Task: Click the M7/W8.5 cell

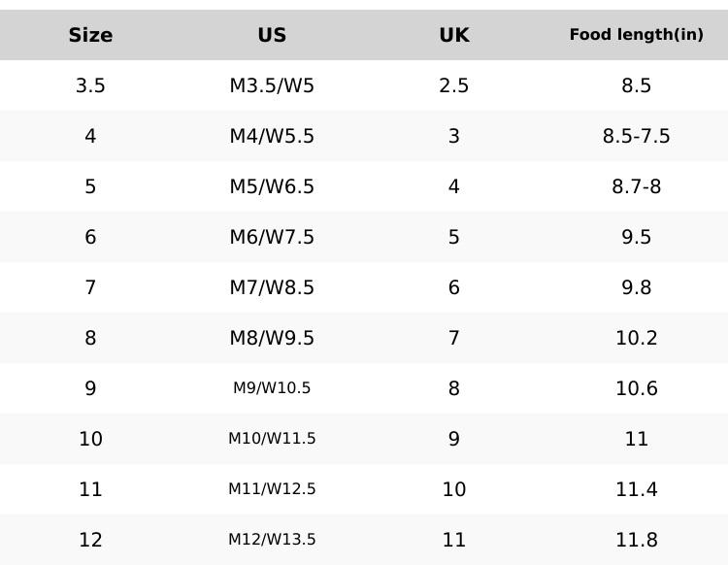Action: tap(272, 287)
